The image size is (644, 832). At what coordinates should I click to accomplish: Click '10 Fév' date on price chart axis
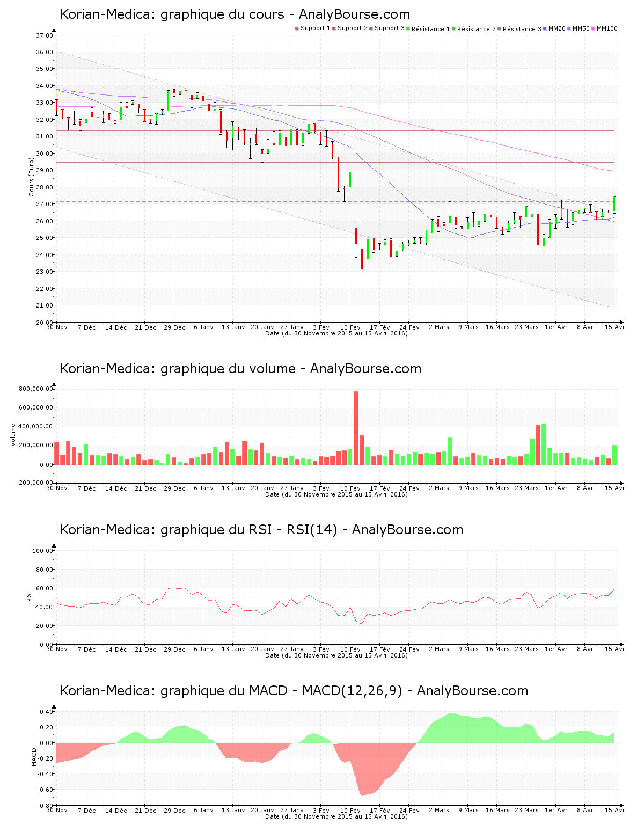350,327
